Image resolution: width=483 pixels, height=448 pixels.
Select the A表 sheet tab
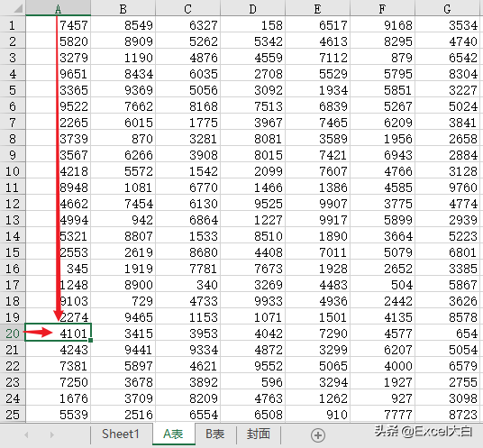173,434
